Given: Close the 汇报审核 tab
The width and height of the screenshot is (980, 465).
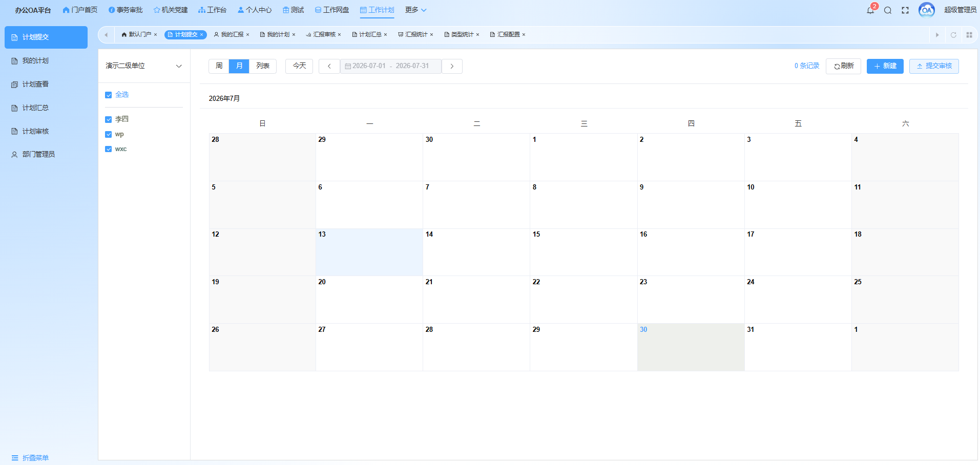Looking at the screenshot, I should (339, 35).
